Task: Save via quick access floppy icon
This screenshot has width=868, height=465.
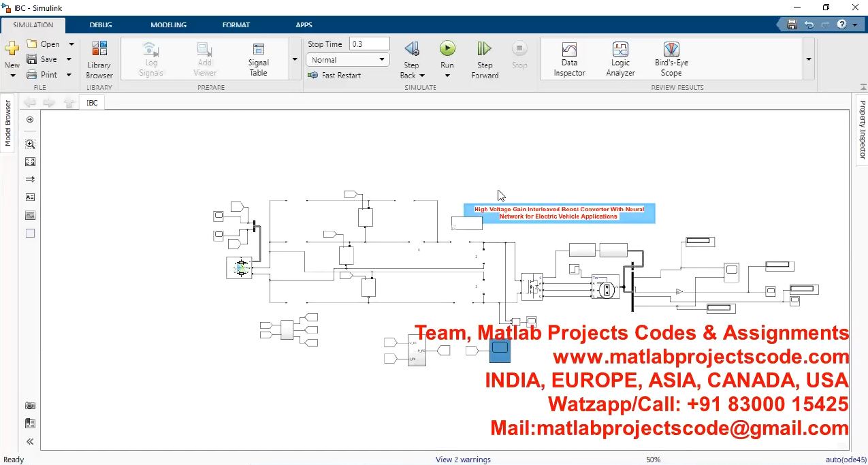Action: click(792, 25)
